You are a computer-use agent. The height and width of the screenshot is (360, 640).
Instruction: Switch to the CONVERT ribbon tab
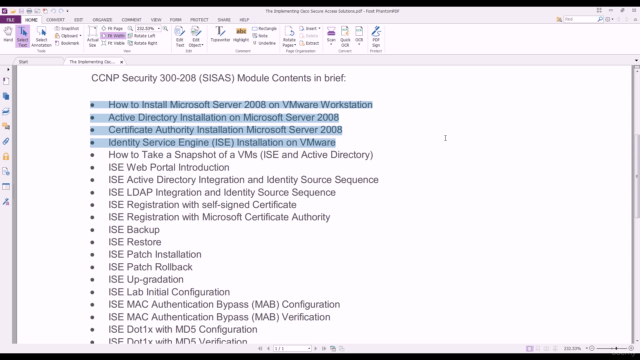pyautogui.click(x=55, y=20)
